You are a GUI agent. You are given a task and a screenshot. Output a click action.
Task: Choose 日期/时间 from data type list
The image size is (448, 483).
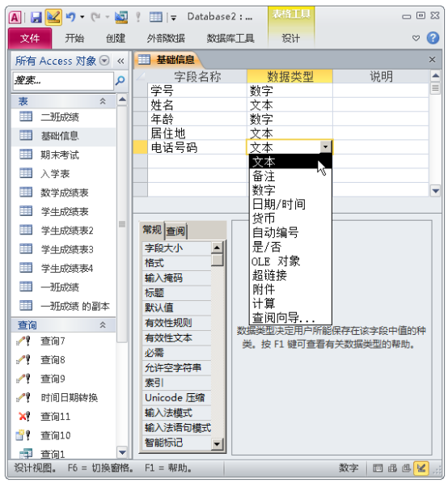tap(290, 204)
